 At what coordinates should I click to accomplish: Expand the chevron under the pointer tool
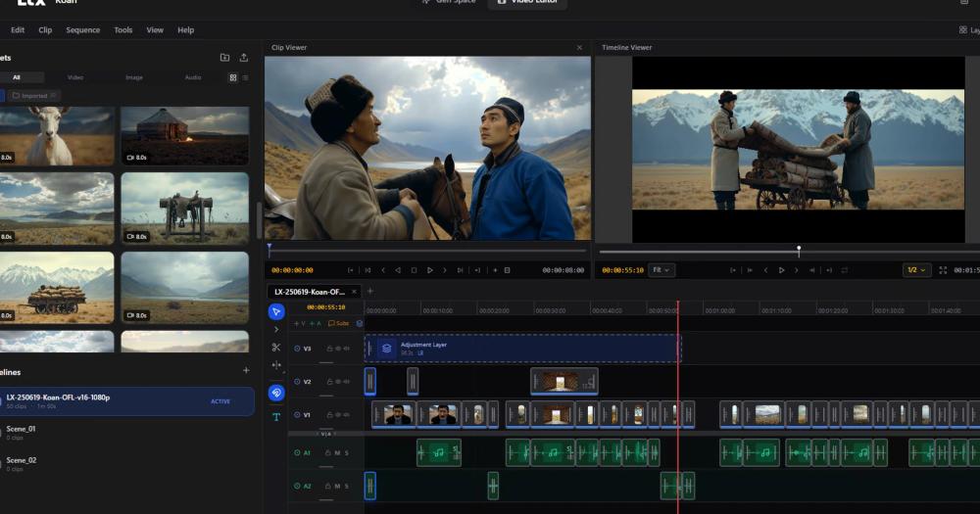[x=276, y=329]
